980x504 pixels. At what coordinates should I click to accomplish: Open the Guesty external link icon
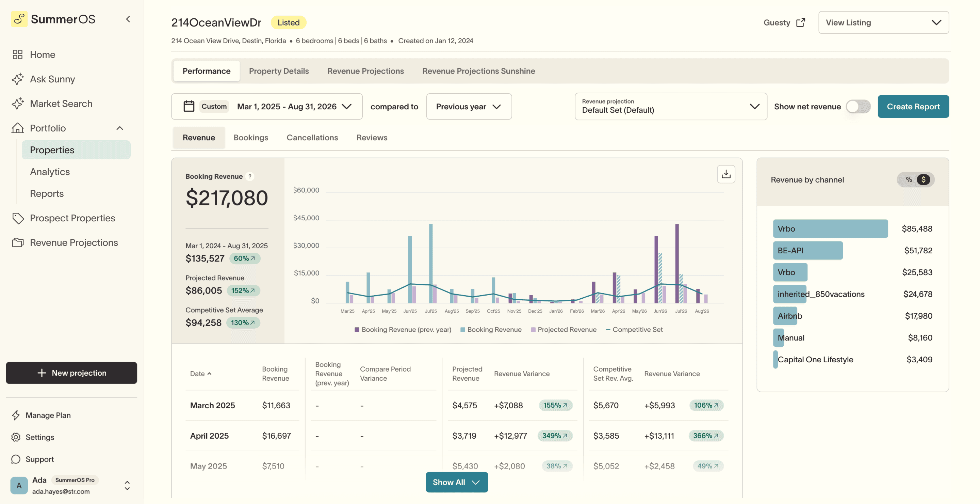(802, 22)
